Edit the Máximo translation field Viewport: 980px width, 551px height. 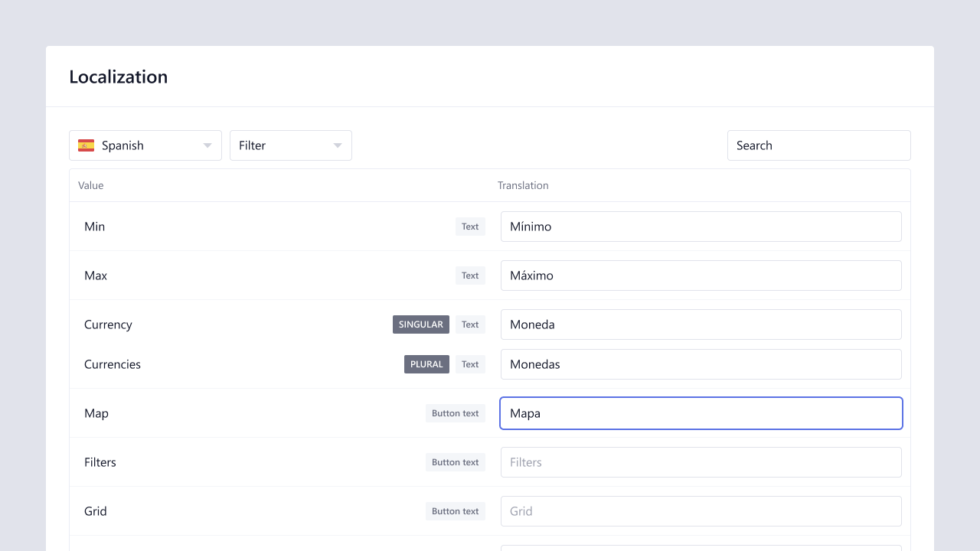pos(701,275)
